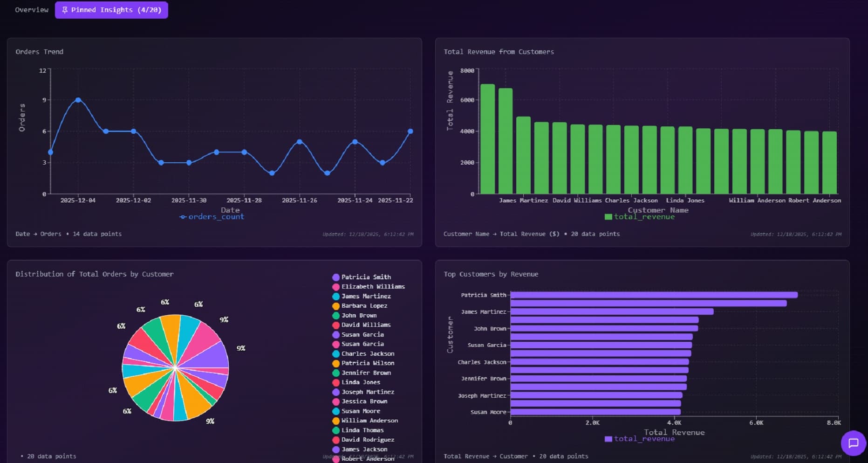
Task: Switch to the Overview tab
Action: 31,9
